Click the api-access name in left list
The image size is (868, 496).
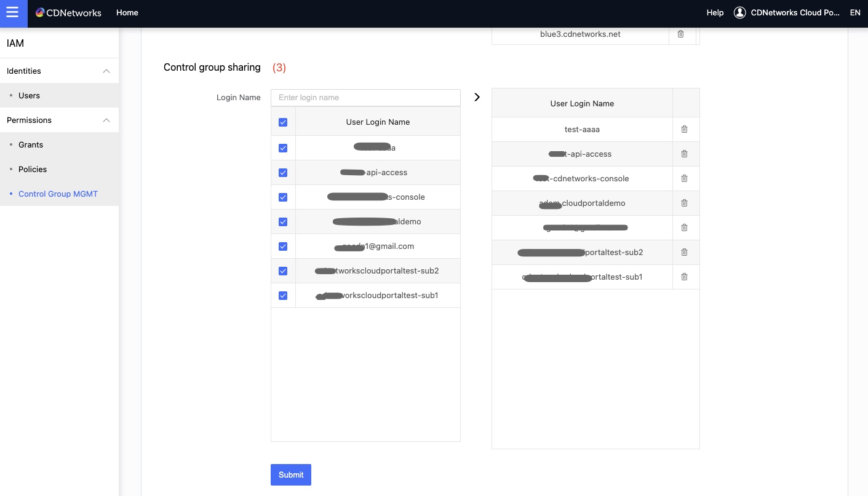click(x=374, y=173)
